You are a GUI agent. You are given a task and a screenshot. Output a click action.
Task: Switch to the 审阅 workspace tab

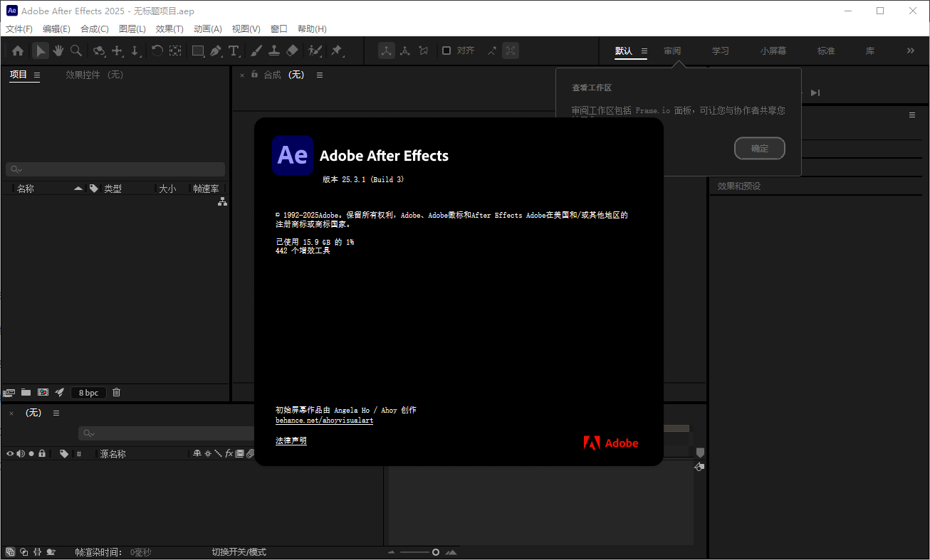[672, 51]
